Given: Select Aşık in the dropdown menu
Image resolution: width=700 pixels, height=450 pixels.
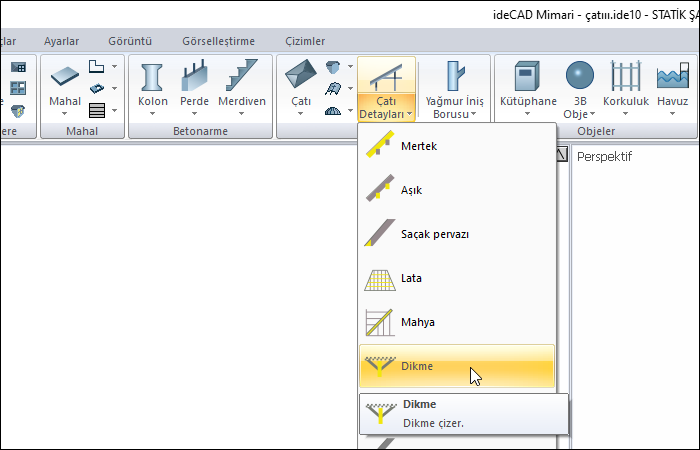Looking at the screenshot, I should [457, 190].
